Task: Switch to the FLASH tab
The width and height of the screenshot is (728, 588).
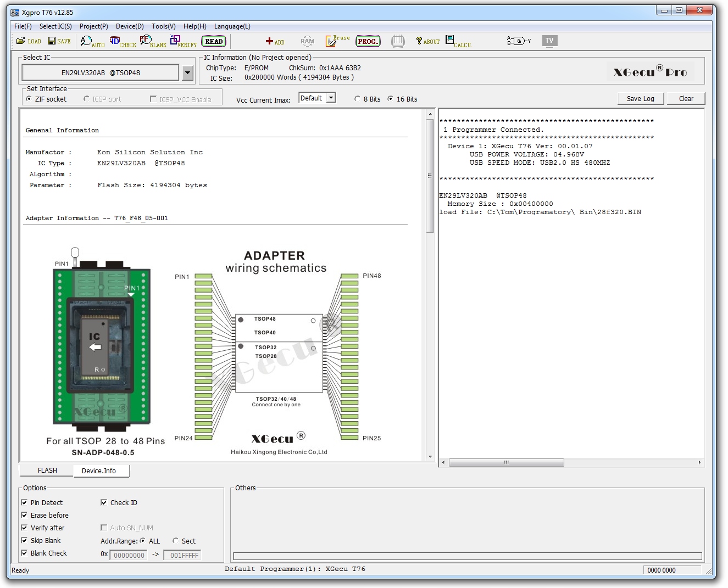Action: [x=47, y=471]
